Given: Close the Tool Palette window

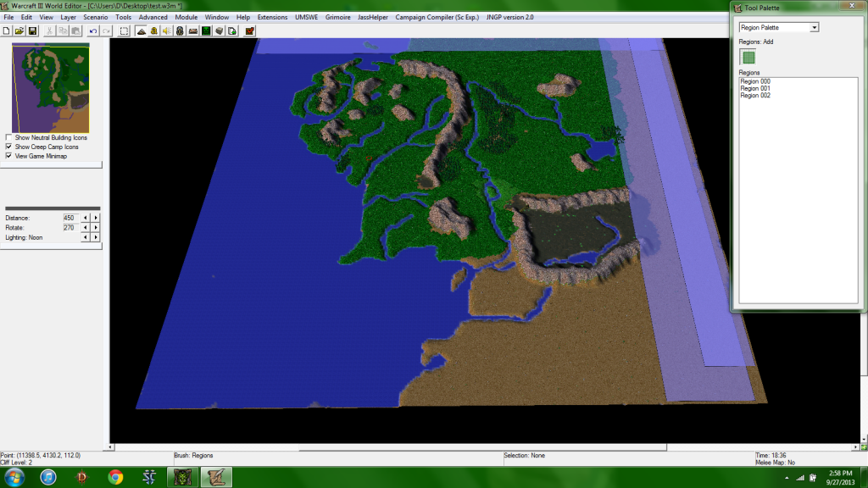Looking at the screenshot, I should (852, 6).
